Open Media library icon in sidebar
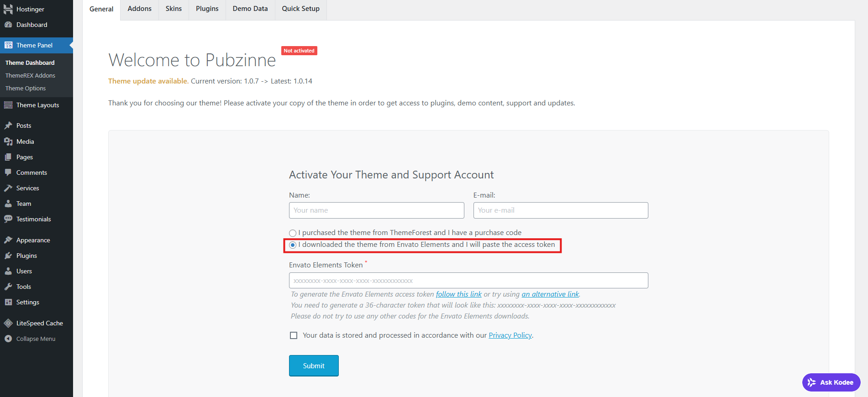Viewport: 868px width, 397px height. point(8,141)
